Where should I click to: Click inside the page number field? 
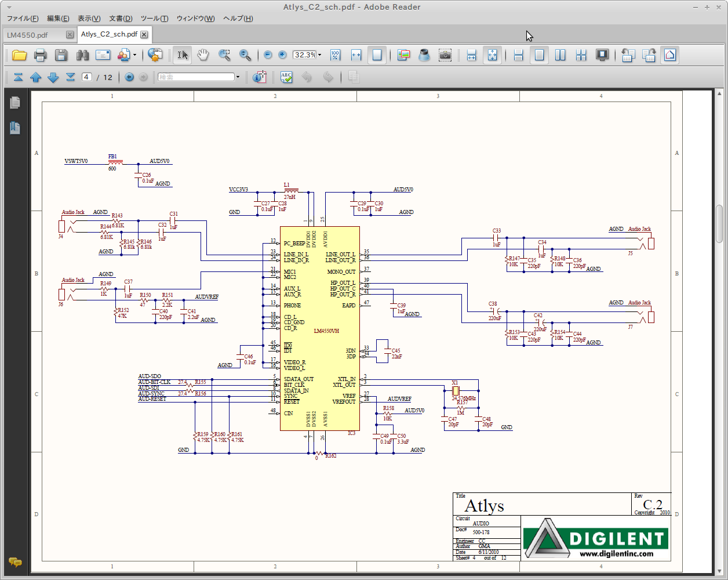click(x=87, y=77)
